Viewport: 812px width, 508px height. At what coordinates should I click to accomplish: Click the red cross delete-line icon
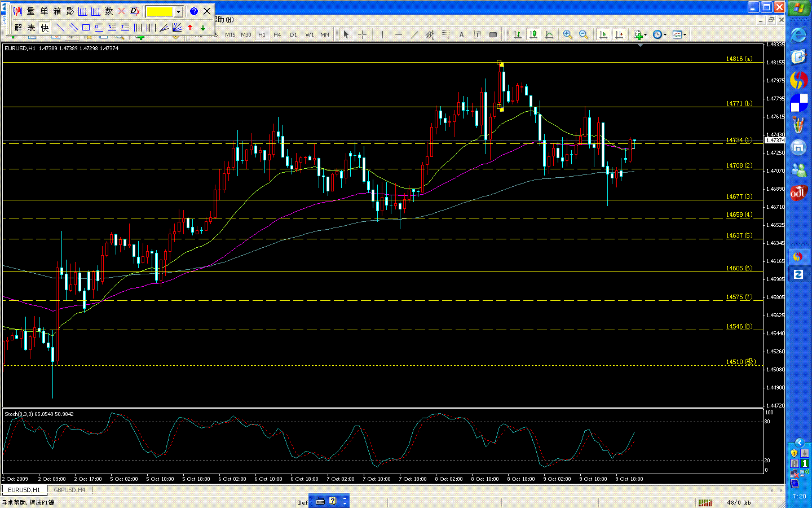click(122, 11)
